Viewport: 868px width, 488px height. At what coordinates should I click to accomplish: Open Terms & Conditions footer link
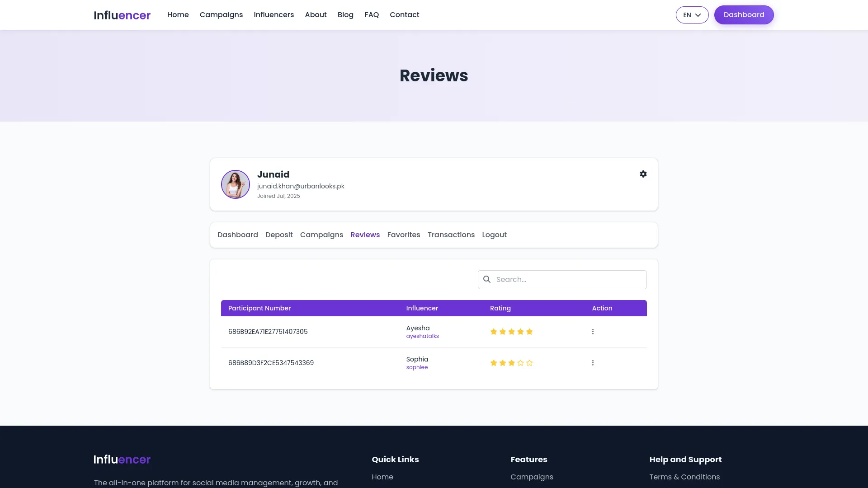pos(684,477)
